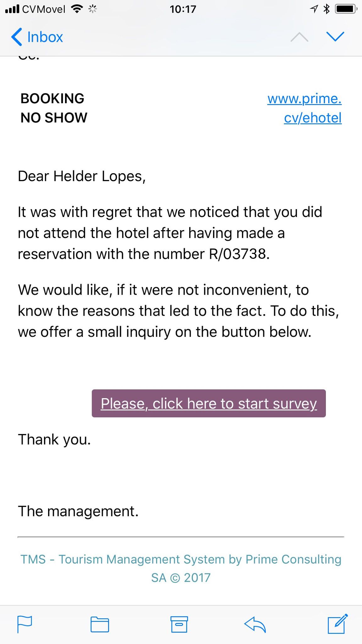Go to the next message with down chevron
This screenshot has width=362, height=644.
(x=335, y=37)
